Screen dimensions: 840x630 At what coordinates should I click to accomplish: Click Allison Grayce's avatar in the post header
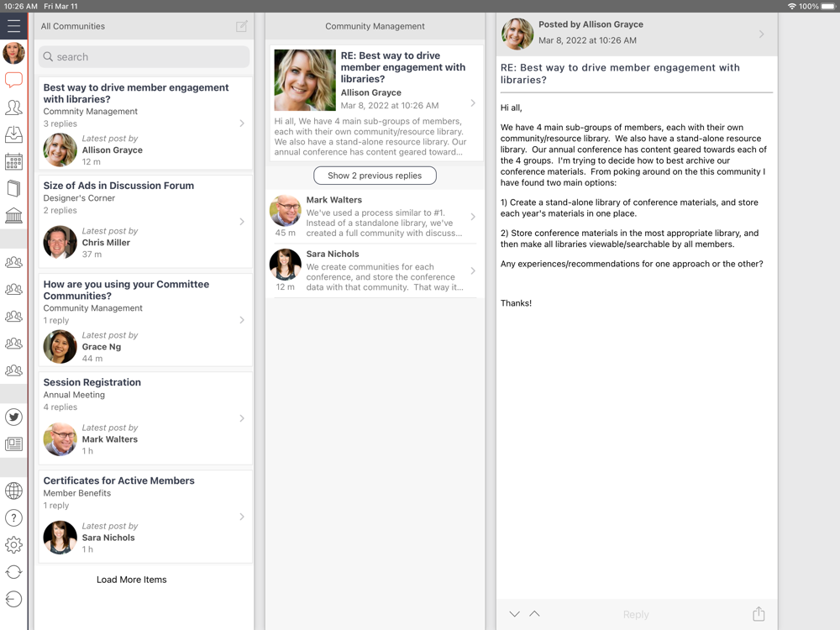[x=517, y=34]
